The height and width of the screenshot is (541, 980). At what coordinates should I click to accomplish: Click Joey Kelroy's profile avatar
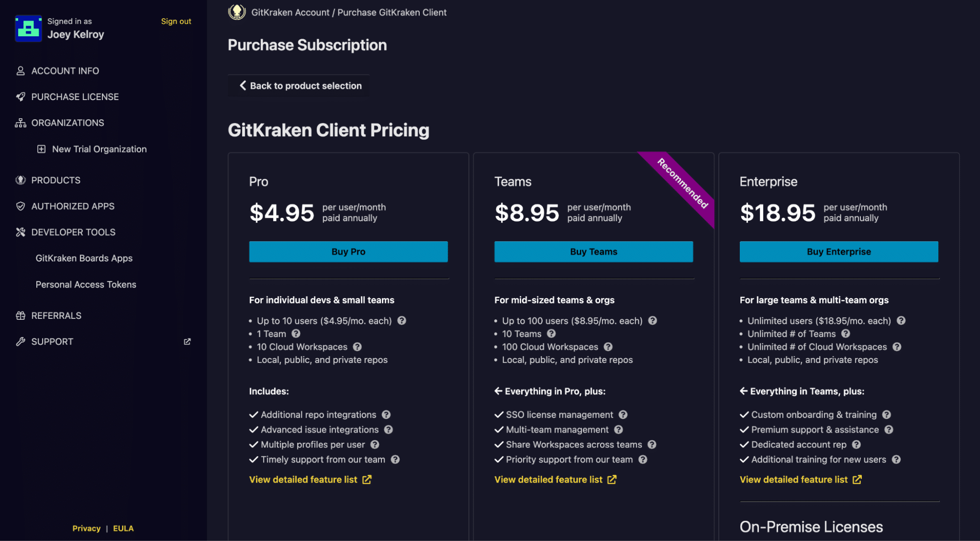(28, 28)
